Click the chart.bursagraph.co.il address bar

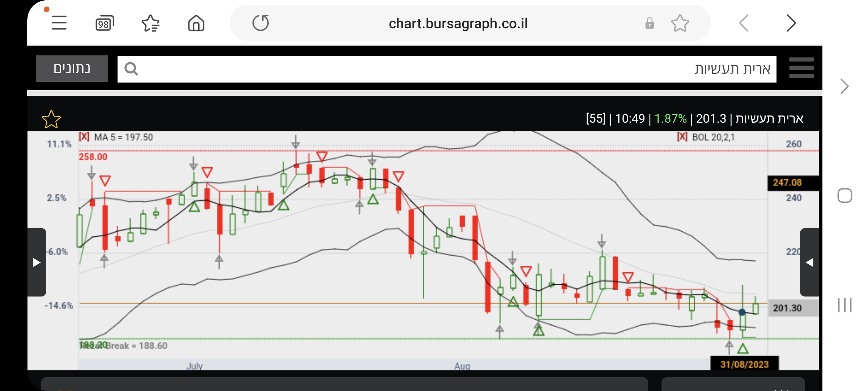pyautogui.click(x=458, y=24)
